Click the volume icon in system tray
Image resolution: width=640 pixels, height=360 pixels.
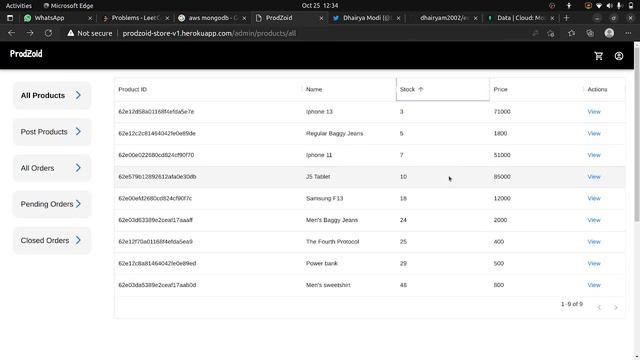pyautogui.click(x=609, y=6)
